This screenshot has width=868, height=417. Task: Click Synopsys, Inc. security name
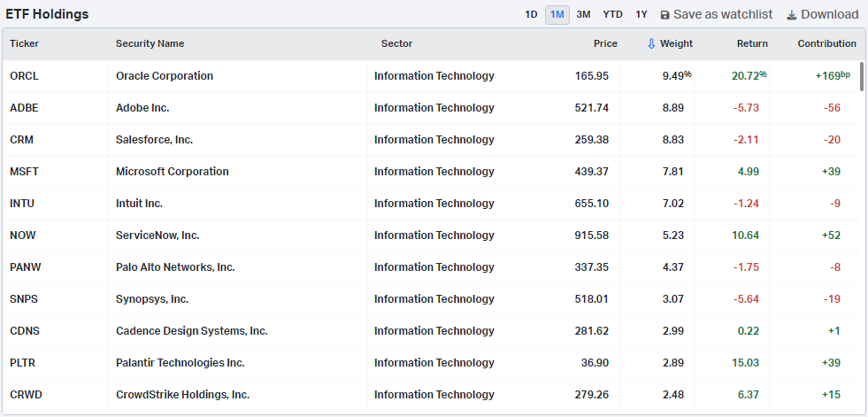tap(152, 299)
